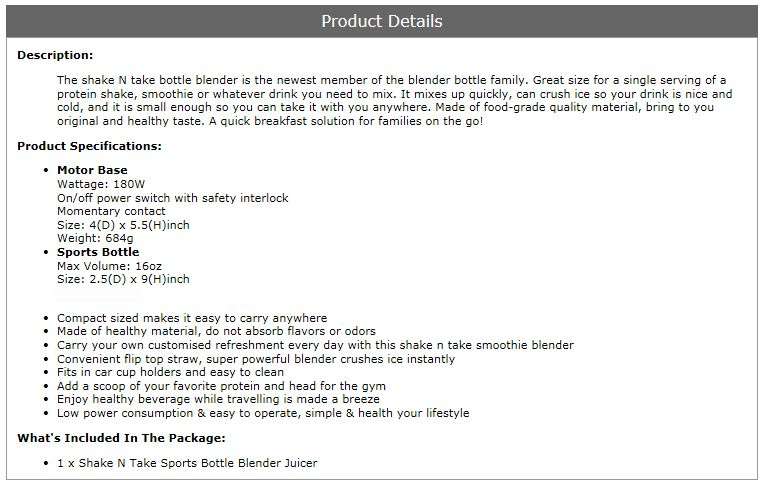Click the Size: 4(D) x 5.5(H)inch text
768x485 pixels.
pos(123,225)
